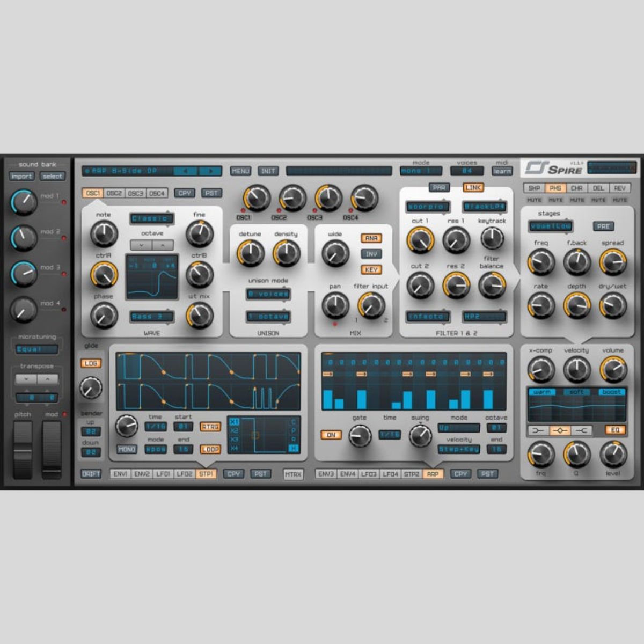Image resolution: width=644 pixels, height=644 pixels.
Task: Click the cut 1 filter knob
Action: 420,240
